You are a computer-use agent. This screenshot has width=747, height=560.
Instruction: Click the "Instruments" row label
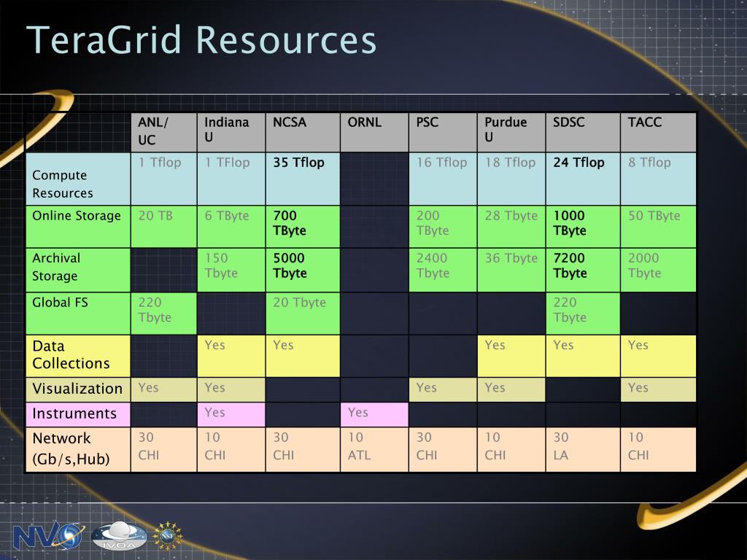pos(78,414)
